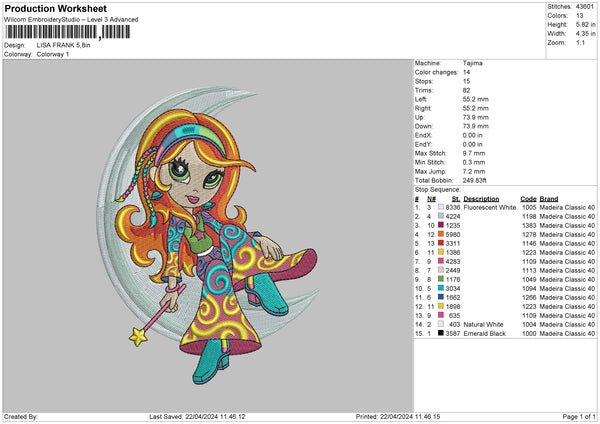The height and width of the screenshot is (424, 600).
Task: Select the Emerald Black color swatch
Action: pyautogui.click(x=441, y=333)
